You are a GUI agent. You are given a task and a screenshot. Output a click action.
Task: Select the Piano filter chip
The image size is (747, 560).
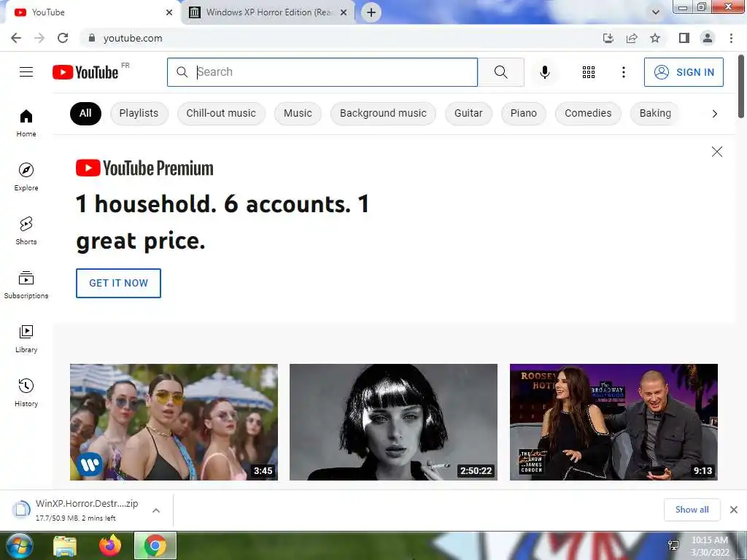(x=523, y=113)
